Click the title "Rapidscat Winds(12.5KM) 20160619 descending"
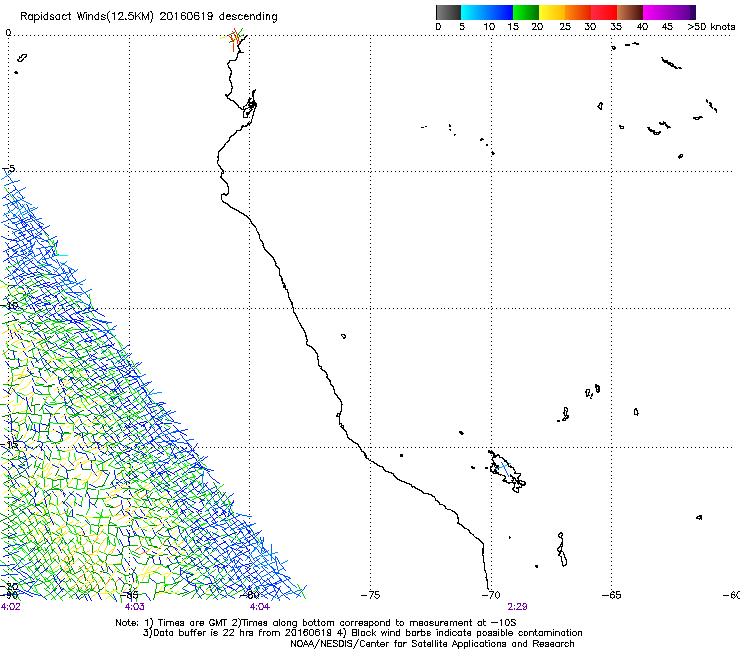The image size is (740, 650). (x=149, y=16)
